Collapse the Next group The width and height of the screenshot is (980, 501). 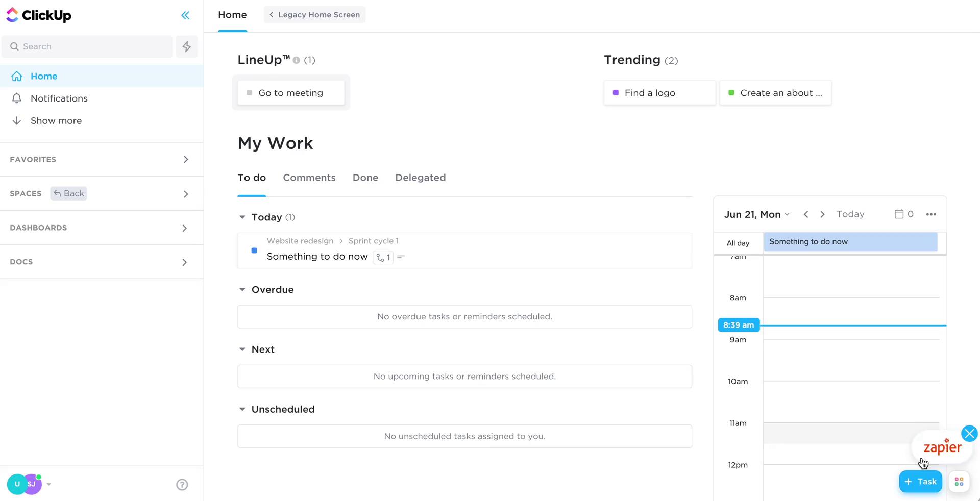point(242,349)
